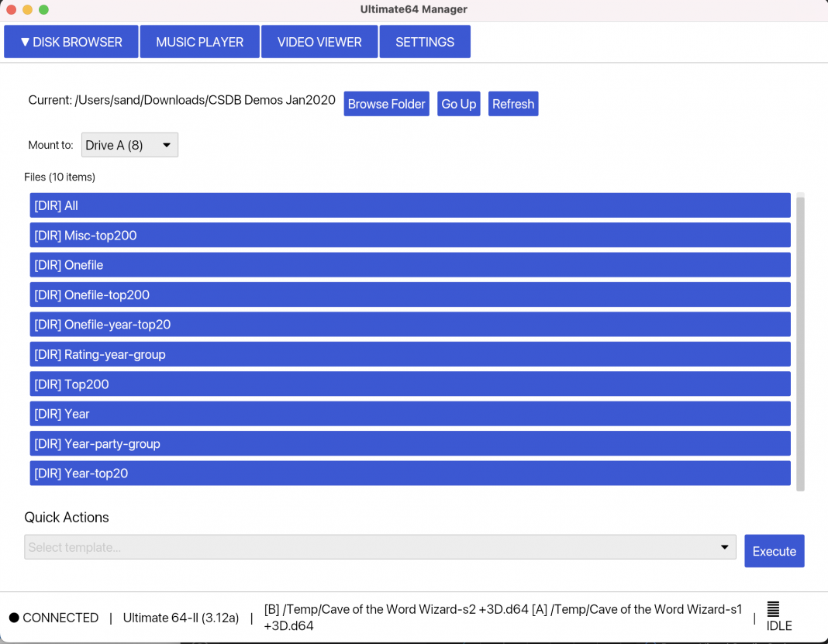Click the Browse Folder button
The image size is (828, 644).
(x=387, y=104)
